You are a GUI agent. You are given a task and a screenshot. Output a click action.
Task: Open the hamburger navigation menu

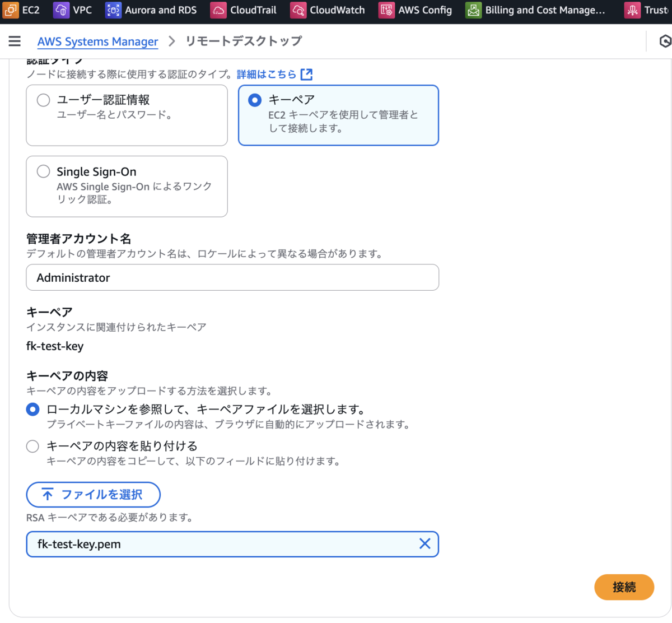(15, 41)
